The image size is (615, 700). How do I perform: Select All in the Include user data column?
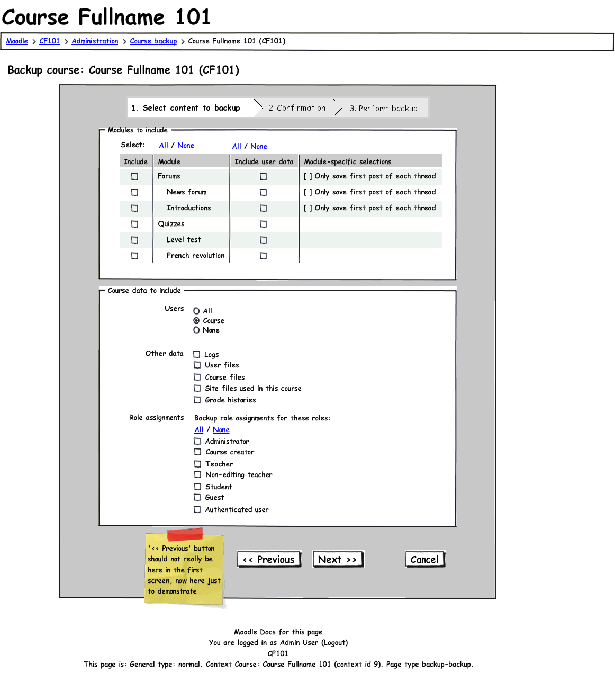tap(237, 146)
